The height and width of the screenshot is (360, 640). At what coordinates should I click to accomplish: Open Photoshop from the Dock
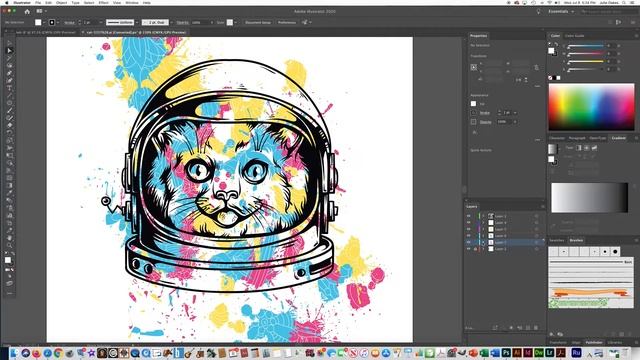click(506, 353)
